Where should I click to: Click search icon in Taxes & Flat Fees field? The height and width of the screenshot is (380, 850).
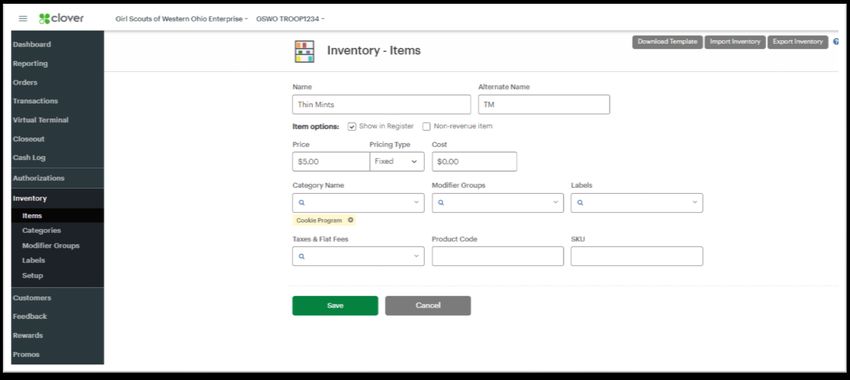click(302, 256)
